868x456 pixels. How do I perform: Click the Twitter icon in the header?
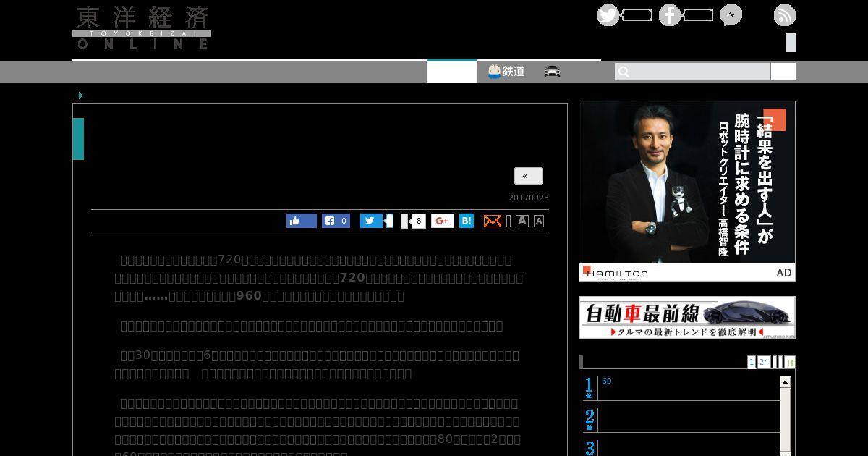(608, 15)
